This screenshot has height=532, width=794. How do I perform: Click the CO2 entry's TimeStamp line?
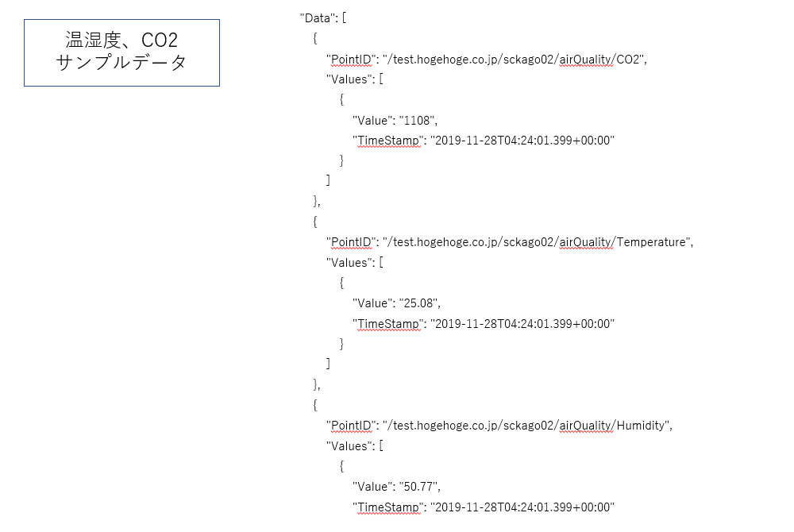[x=484, y=141]
